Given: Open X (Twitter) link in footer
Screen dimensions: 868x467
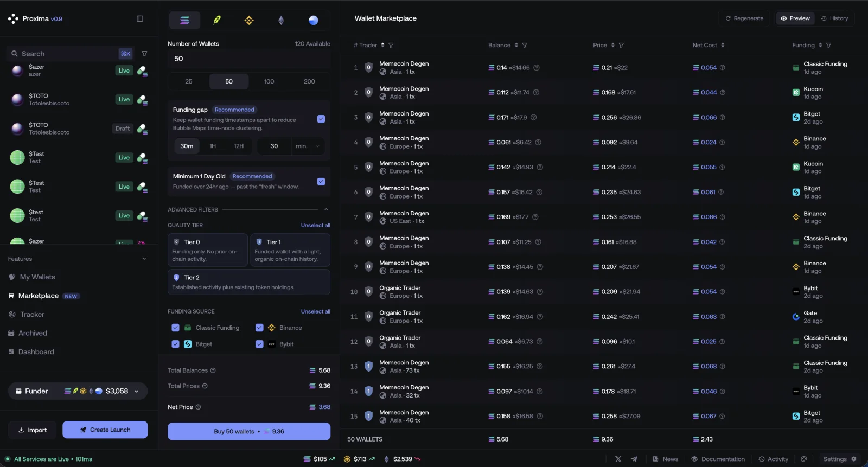Looking at the screenshot, I should coord(618,459).
